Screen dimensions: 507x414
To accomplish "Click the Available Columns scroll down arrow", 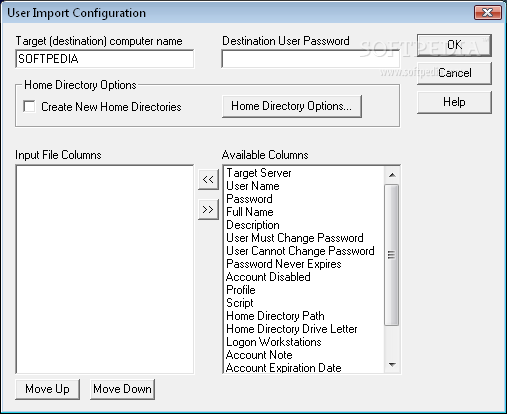I will (392, 365).
